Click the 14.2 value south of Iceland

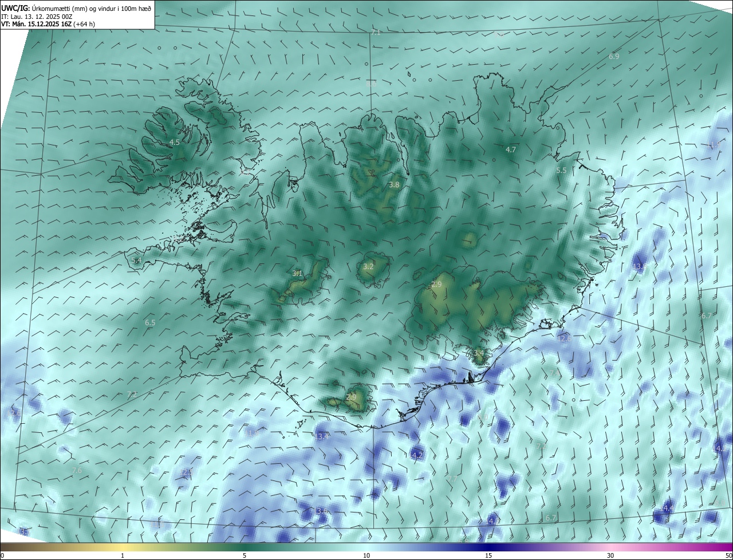[416, 455]
